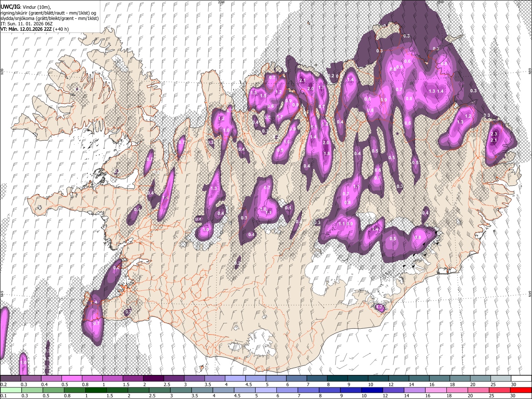This screenshot has width=532, height=399.
Task: Click the upper legend swatch between 0.5 and 0.8
Action: click(x=71, y=379)
